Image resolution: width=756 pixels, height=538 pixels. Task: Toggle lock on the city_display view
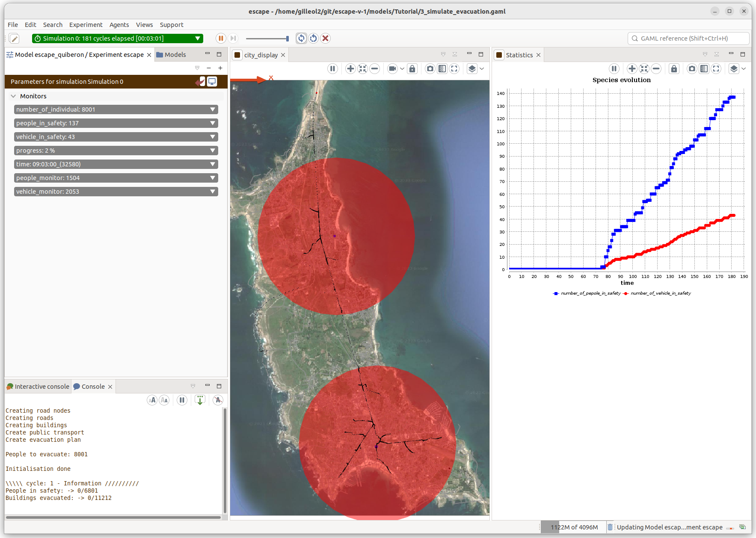click(x=412, y=69)
